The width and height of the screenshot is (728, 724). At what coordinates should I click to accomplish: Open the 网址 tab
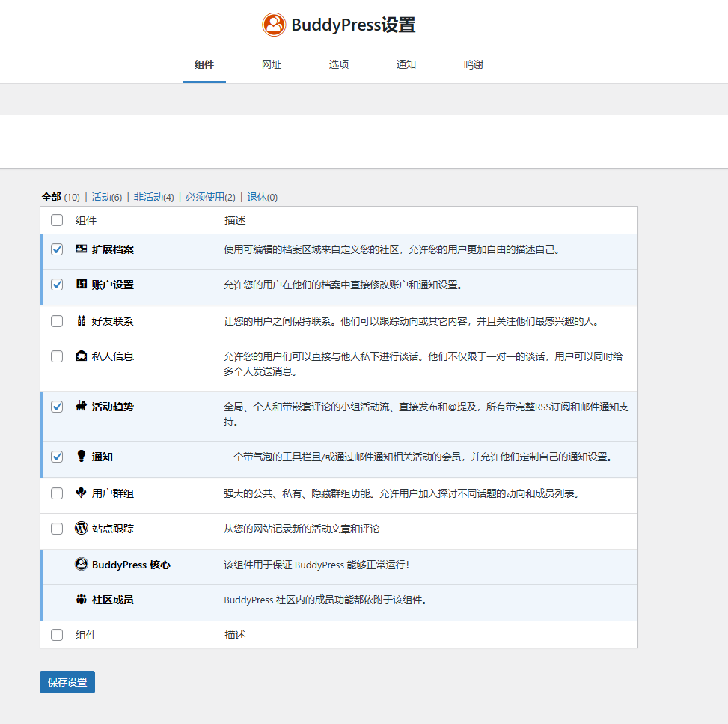pos(272,64)
